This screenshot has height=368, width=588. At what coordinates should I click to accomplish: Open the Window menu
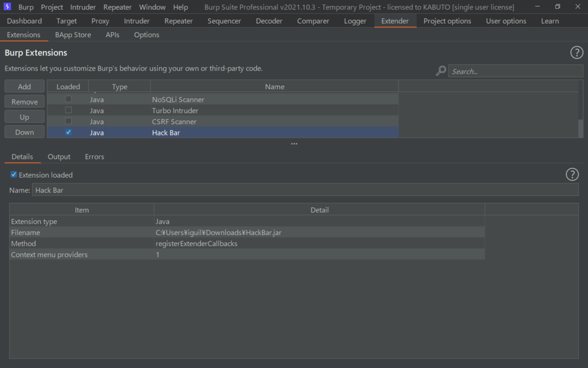click(152, 7)
